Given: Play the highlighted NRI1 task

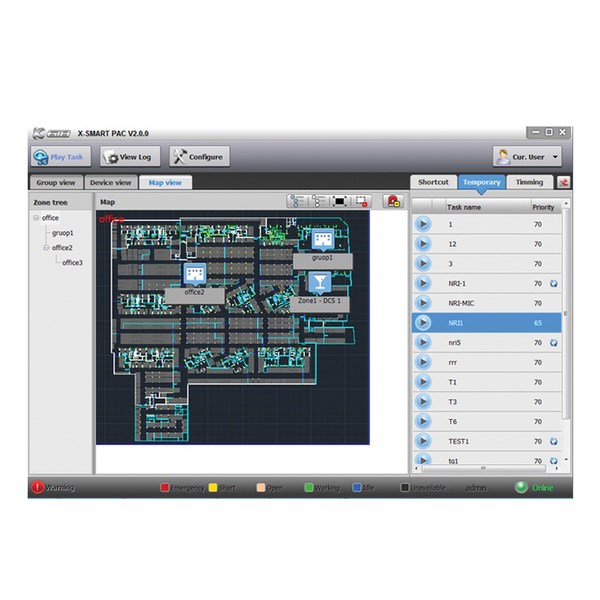Looking at the screenshot, I should (x=423, y=323).
